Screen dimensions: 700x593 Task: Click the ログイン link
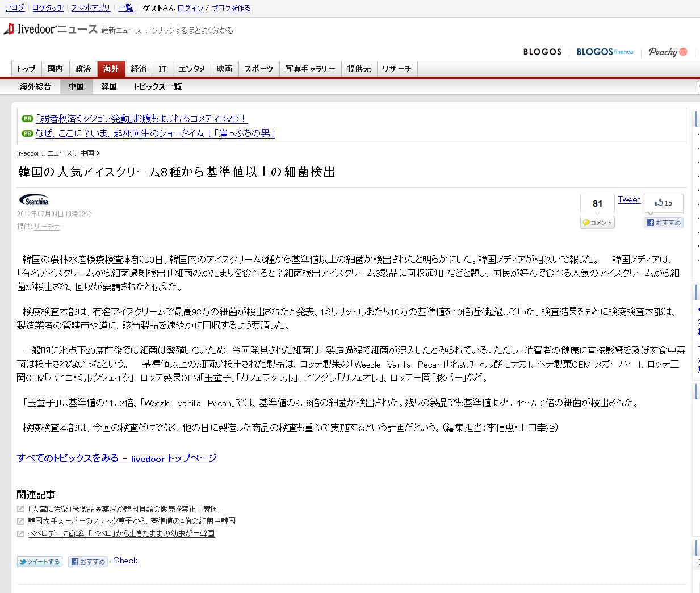190,8
